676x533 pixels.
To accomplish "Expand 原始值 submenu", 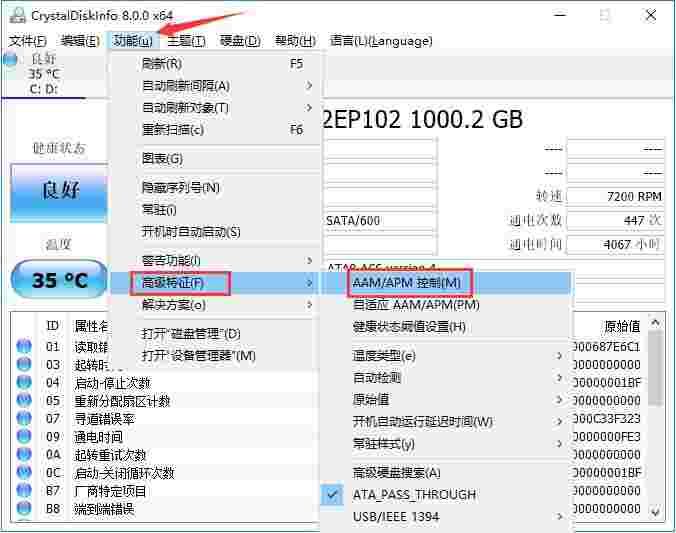I will pyautogui.click(x=445, y=400).
